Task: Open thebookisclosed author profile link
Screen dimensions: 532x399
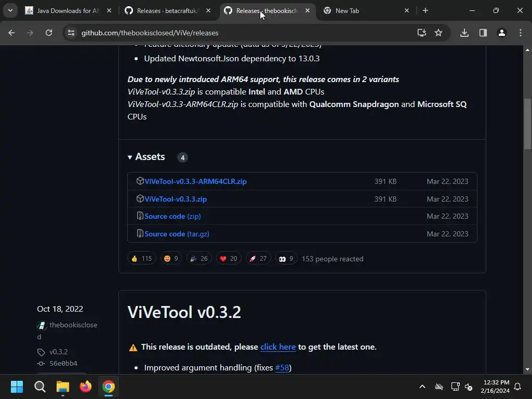Action: [x=67, y=331]
